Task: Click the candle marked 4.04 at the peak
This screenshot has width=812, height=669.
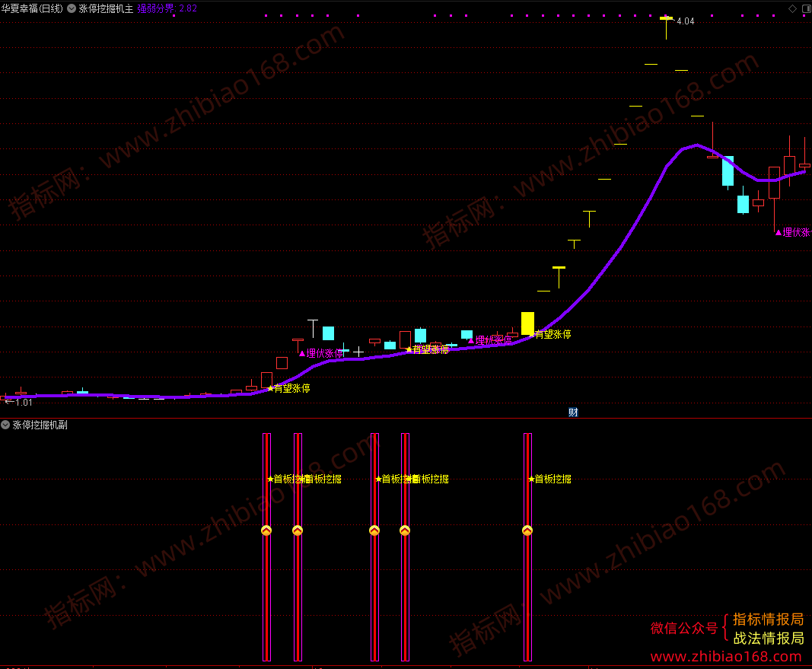Action: pos(666,27)
